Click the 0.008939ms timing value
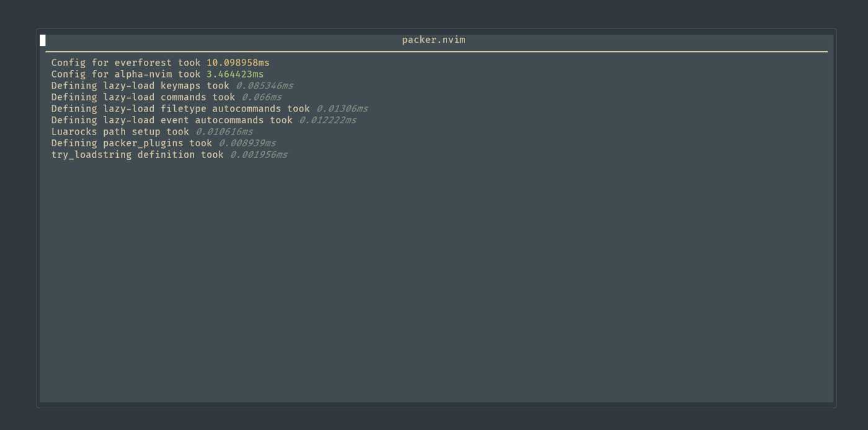Screen dimensions: 868x430 coord(247,143)
